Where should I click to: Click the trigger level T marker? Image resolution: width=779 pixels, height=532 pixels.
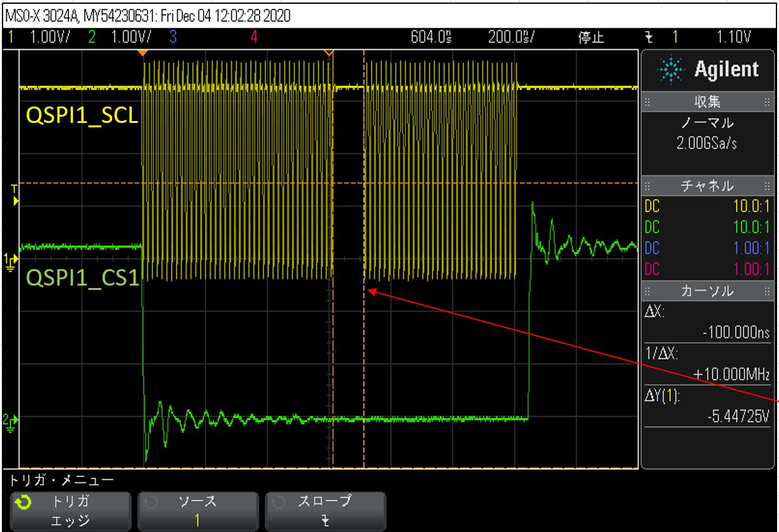[15, 195]
